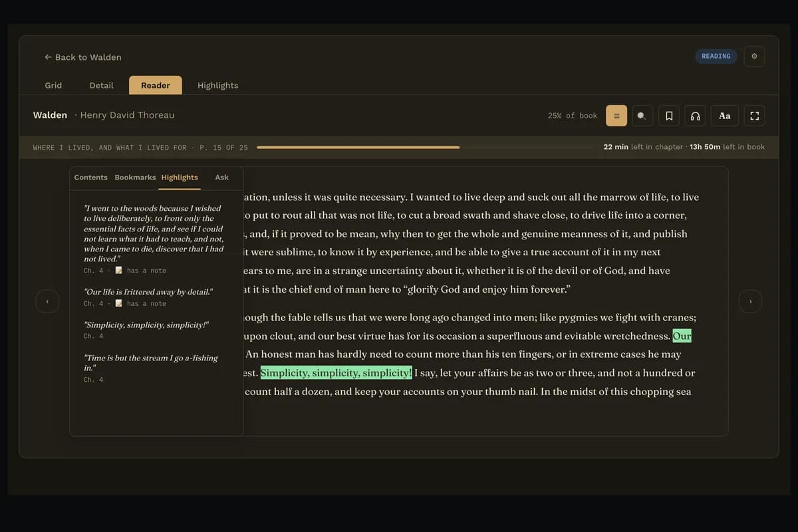The width and height of the screenshot is (798, 532).
Task: Click the chapter progress bar
Action: [426, 147]
